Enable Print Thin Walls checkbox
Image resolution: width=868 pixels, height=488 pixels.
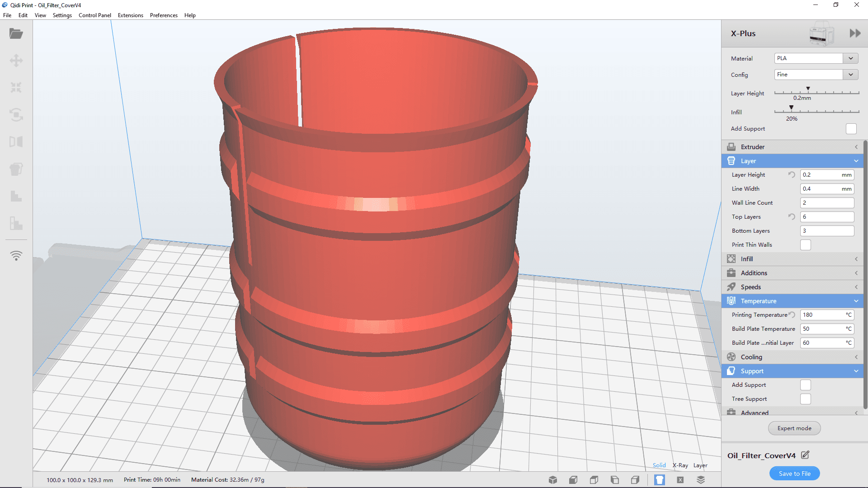point(806,245)
